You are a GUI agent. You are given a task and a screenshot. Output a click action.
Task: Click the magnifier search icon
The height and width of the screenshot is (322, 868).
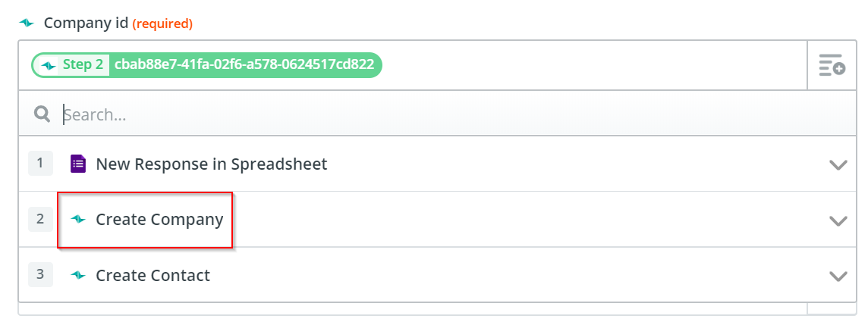[42, 114]
